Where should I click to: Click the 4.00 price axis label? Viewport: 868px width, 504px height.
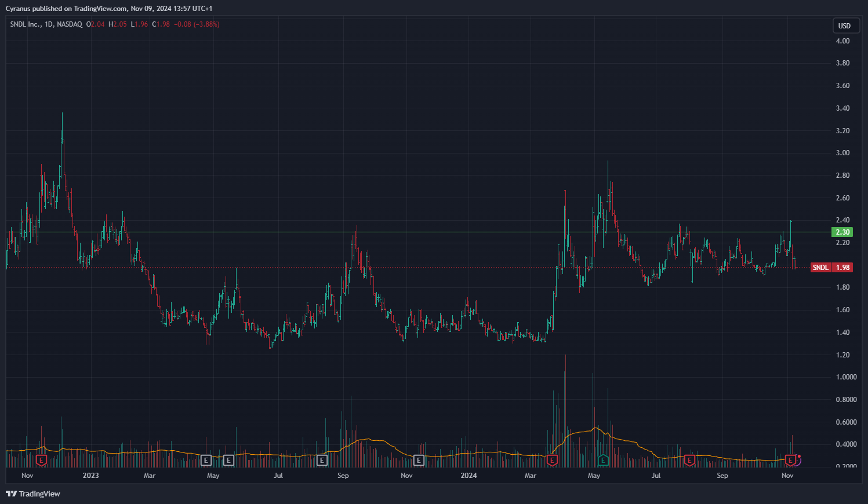pyautogui.click(x=842, y=41)
